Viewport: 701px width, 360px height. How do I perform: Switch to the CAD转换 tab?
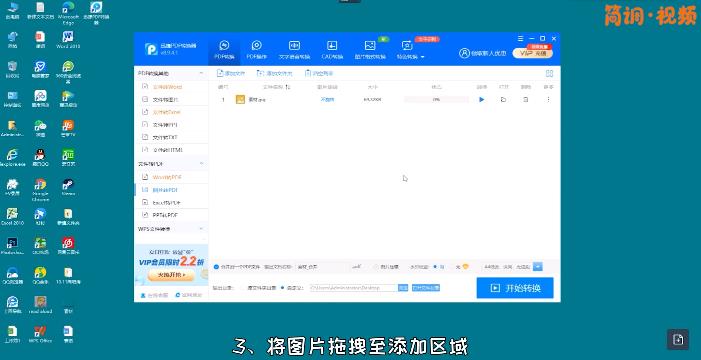point(332,50)
